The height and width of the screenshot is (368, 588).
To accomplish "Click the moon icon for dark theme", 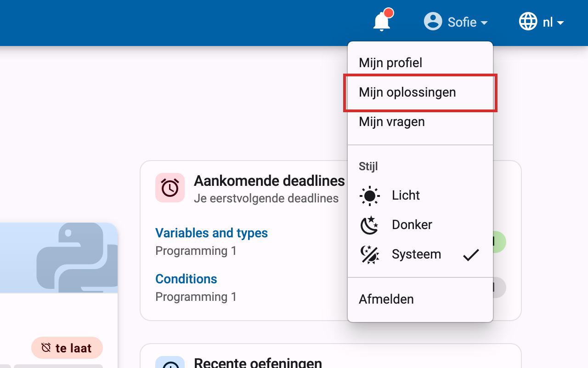I will pyautogui.click(x=369, y=225).
